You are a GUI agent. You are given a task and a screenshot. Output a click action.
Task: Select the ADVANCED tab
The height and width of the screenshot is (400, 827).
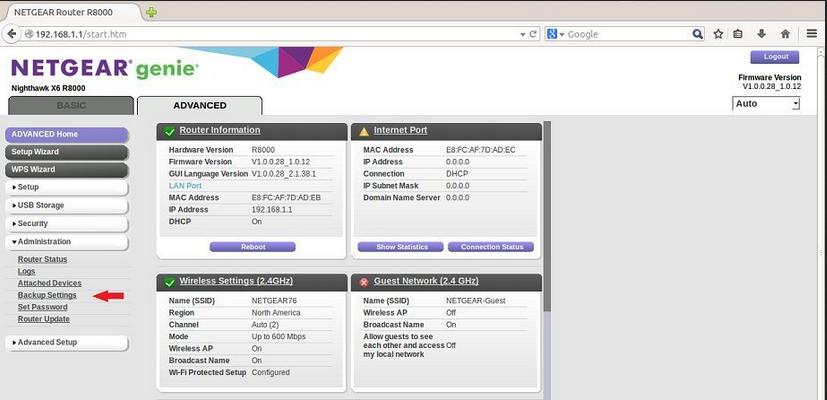pos(199,105)
